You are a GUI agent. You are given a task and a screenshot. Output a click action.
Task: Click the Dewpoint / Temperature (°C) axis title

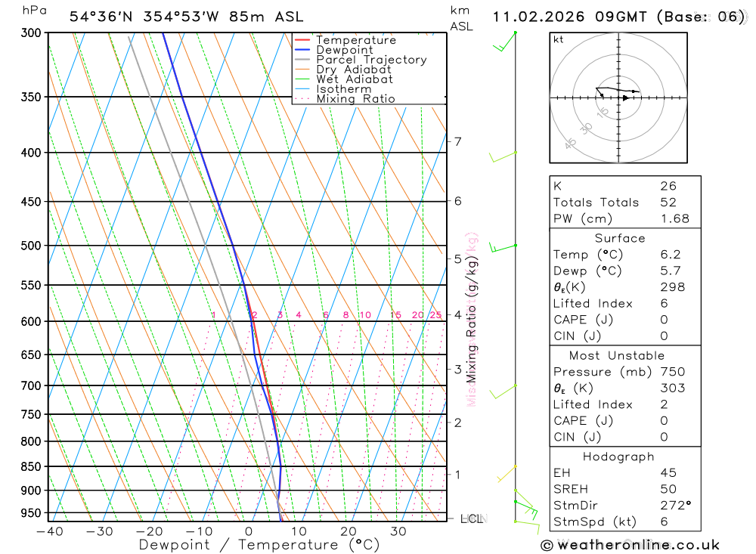pyautogui.click(x=259, y=545)
